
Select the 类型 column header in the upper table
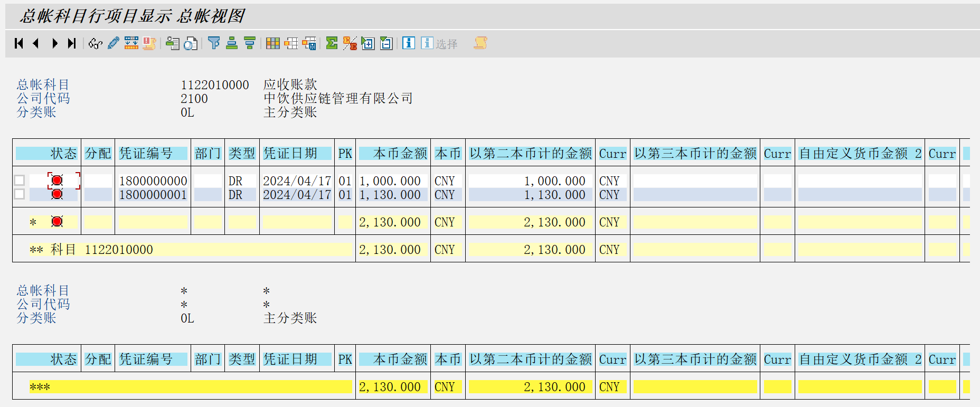tap(242, 154)
